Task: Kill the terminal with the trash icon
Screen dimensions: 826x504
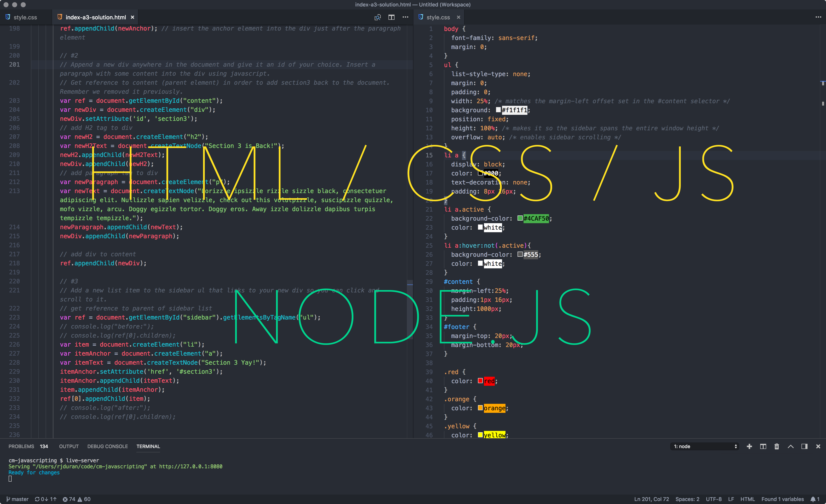Action: tap(777, 446)
